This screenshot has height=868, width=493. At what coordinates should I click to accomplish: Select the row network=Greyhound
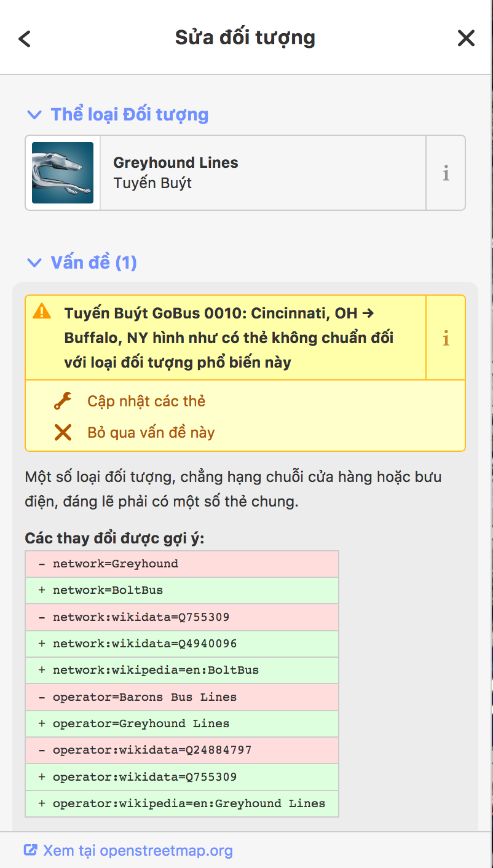[x=182, y=564]
